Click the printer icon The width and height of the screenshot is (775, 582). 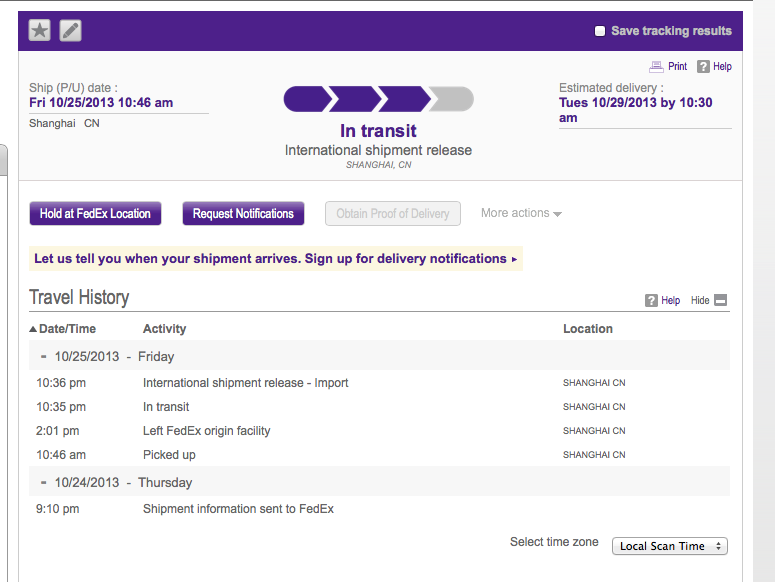(x=656, y=67)
